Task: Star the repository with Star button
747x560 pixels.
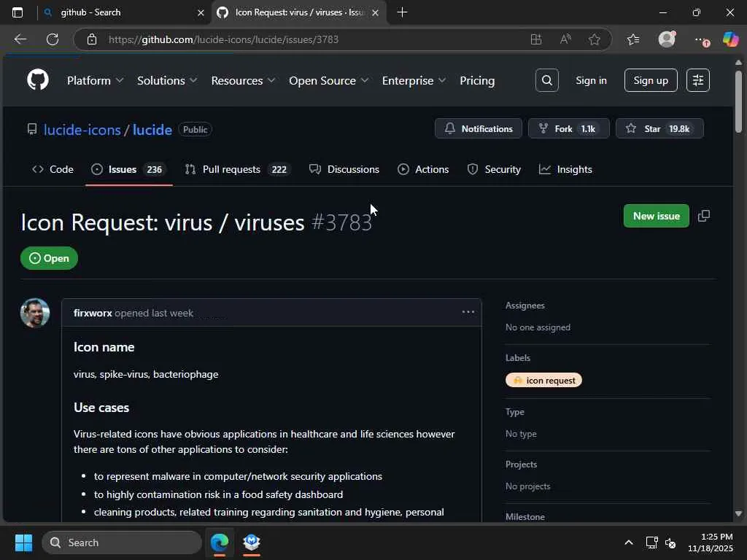Action: pyautogui.click(x=659, y=128)
